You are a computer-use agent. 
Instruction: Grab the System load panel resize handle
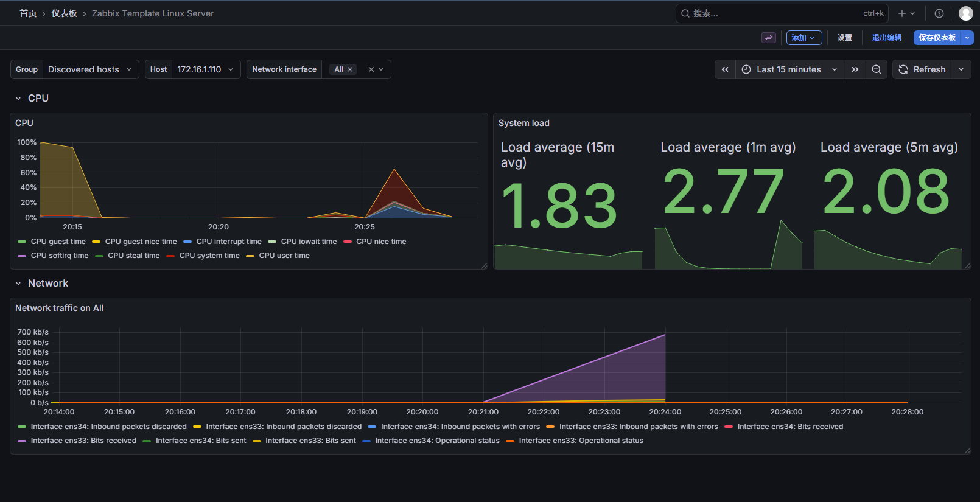(967, 265)
